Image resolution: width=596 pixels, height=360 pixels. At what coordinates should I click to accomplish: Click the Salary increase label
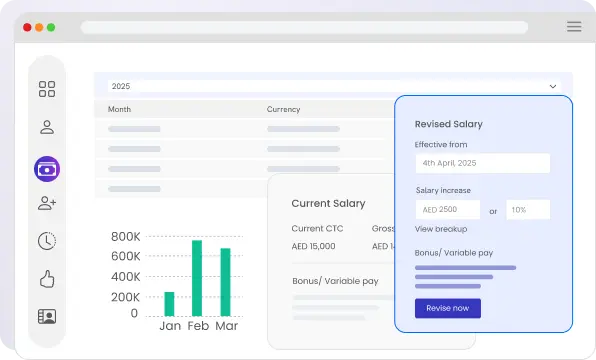[443, 190]
